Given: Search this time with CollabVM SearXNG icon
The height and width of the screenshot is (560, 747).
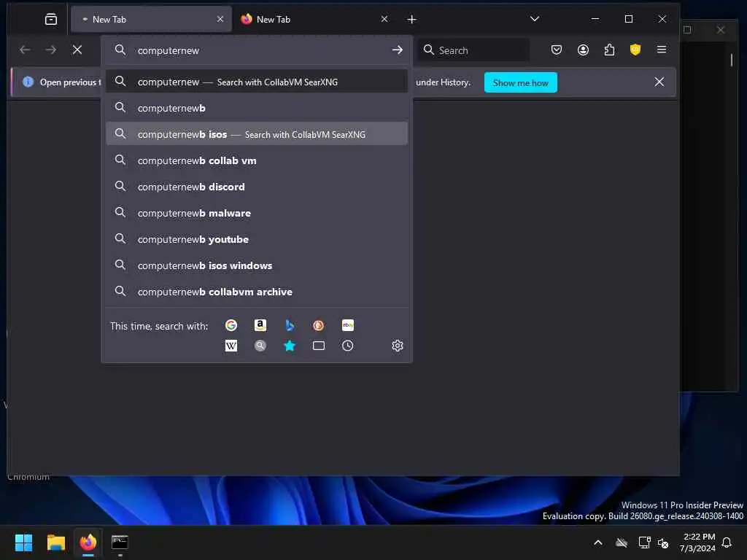Looking at the screenshot, I should (x=260, y=346).
